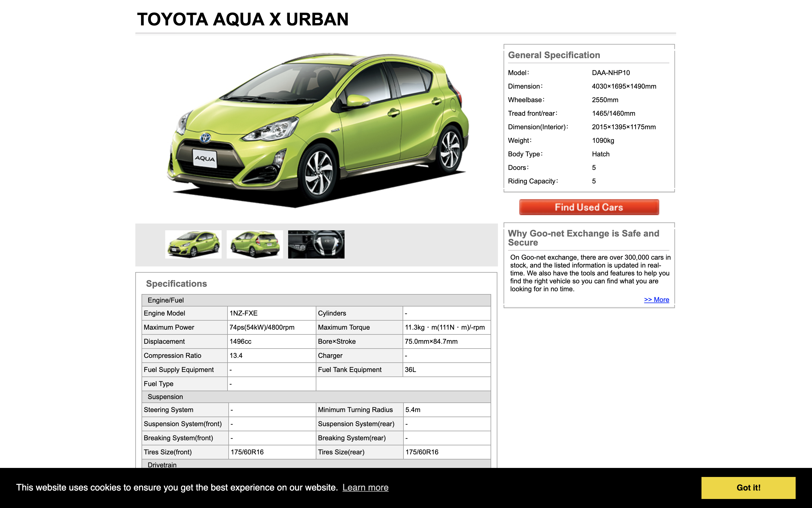
Task: Click the Engine/Fuel section header row
Action: pos(316,300)
